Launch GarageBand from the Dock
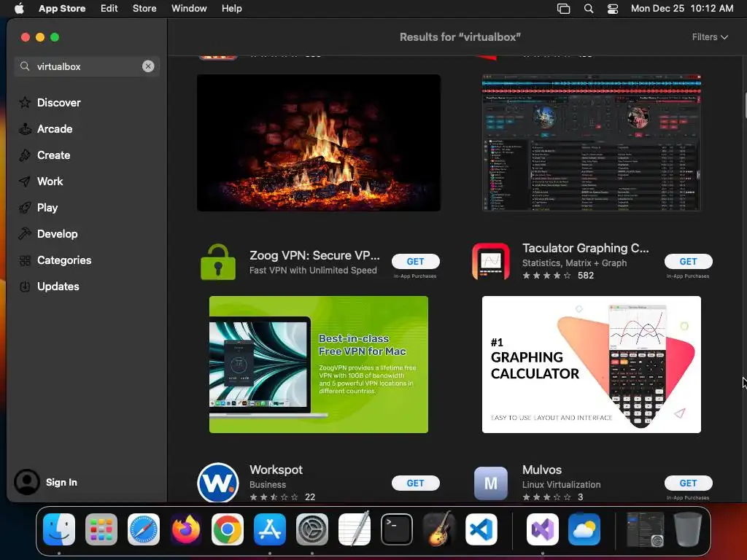Viewport: 747px width, 560px height. (438, 529)
